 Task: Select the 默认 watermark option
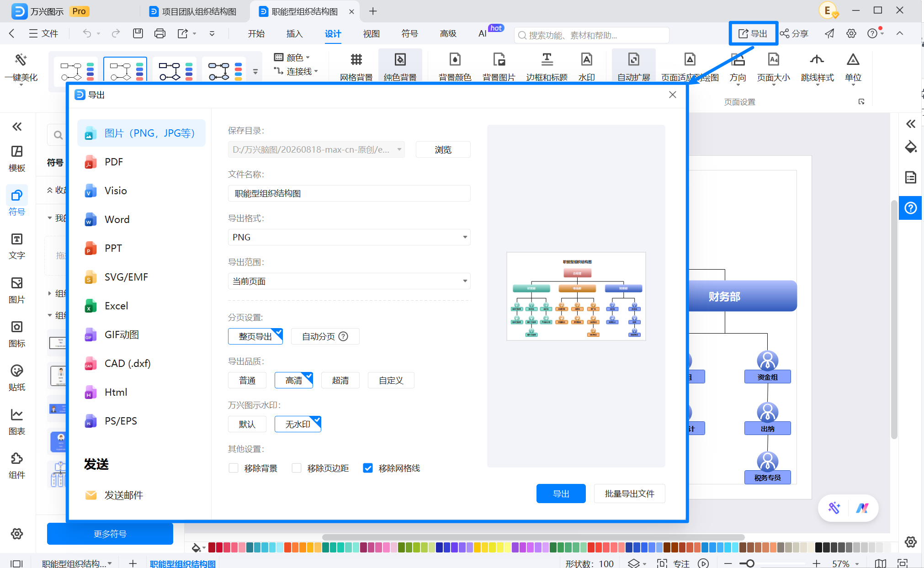pos(247,424)
